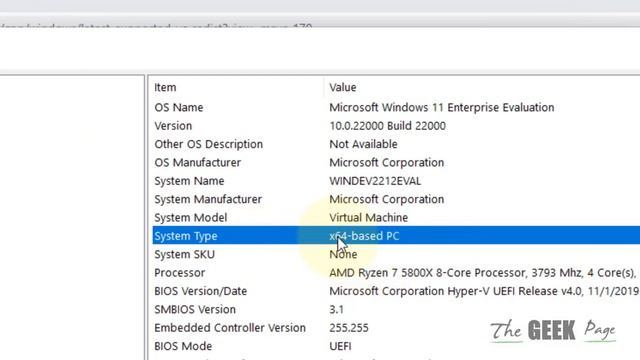Image resolution: width=640 pixels, height=360 pixels.
Task: Select the 'Virtual Machine' value
Action: click(369, 218)
